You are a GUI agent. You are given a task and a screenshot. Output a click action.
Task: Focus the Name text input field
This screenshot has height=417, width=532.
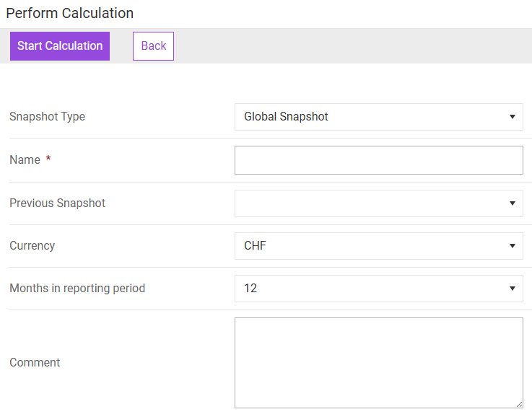pos(378,160)
